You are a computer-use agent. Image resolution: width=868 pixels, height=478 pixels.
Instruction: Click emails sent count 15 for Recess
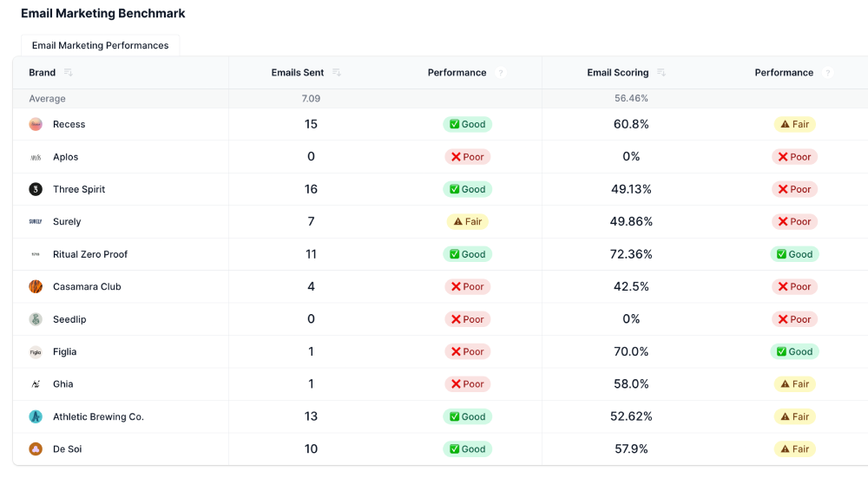[311, 124]
